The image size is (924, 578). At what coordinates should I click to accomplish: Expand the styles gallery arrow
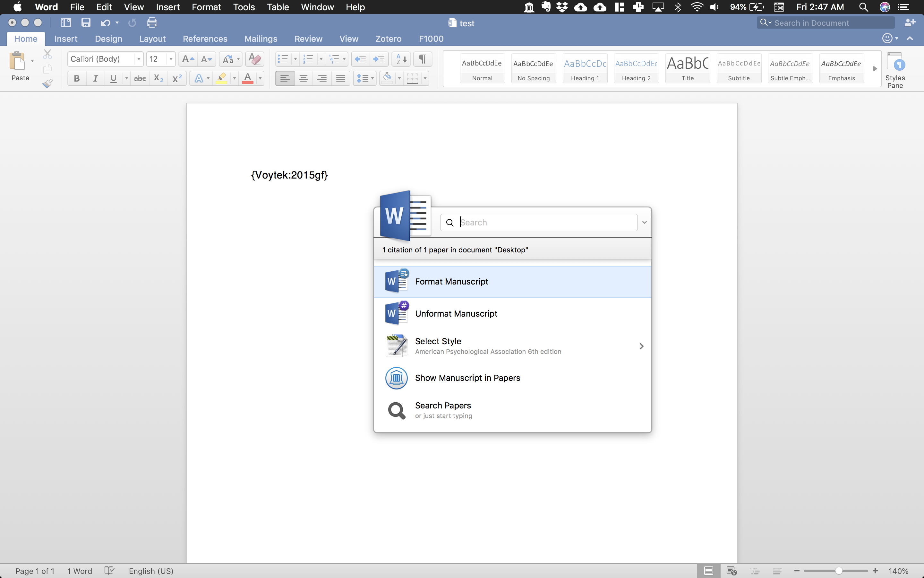[x=875, y=69]
